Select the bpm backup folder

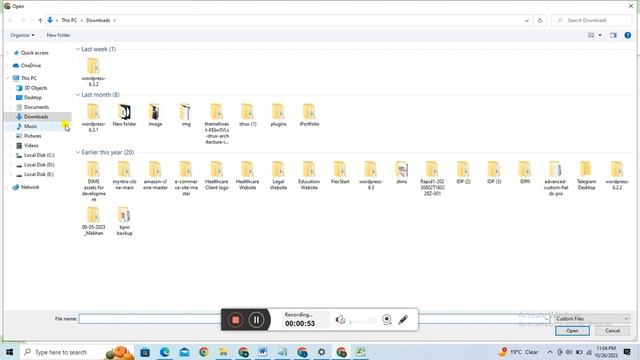tap(124, 221)
